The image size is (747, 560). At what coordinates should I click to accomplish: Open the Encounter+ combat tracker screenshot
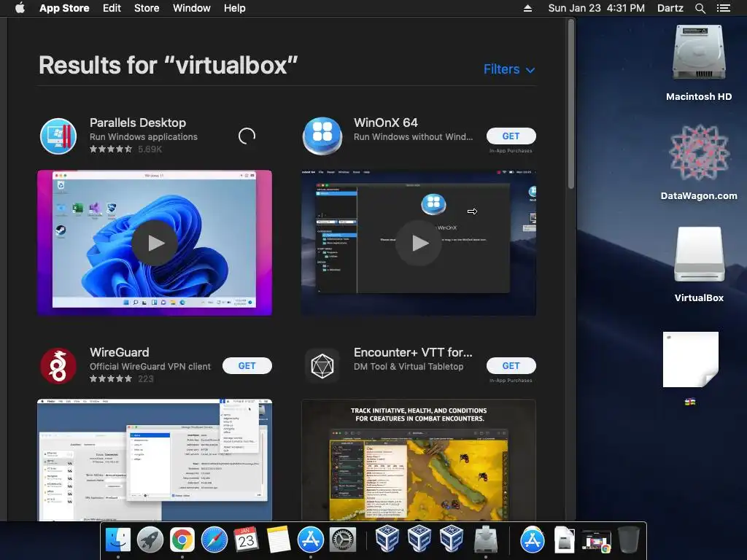tap(419, 460)
